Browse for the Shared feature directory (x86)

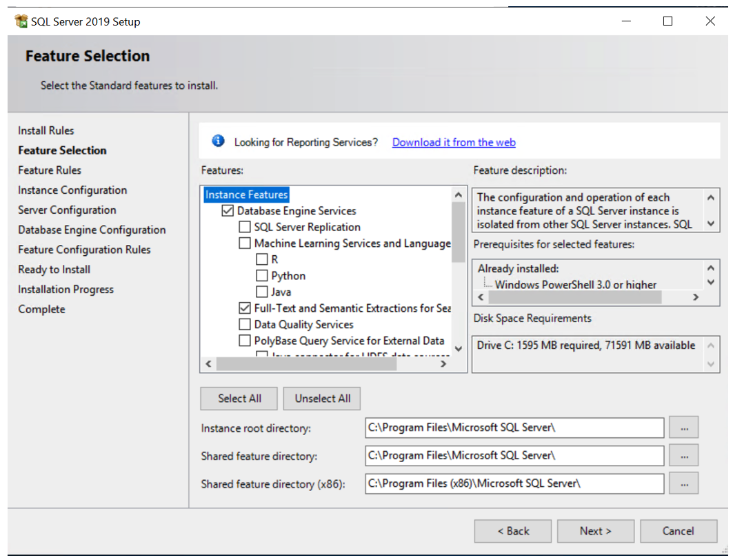point(684,484)
